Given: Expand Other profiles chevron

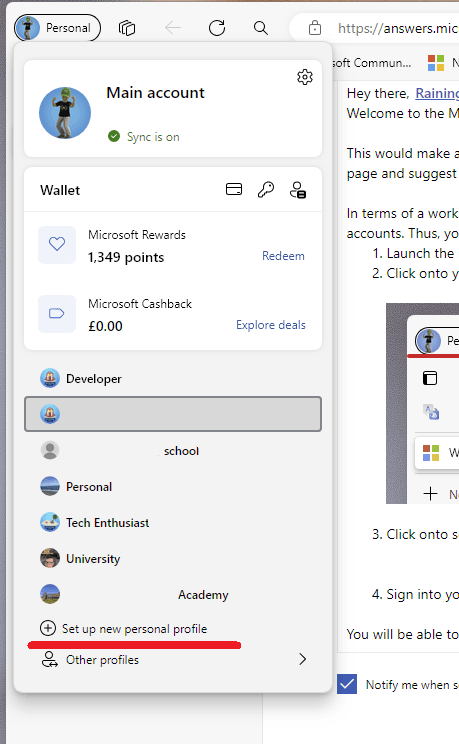Looking at the screenshot, I should [x=302, y=659].
